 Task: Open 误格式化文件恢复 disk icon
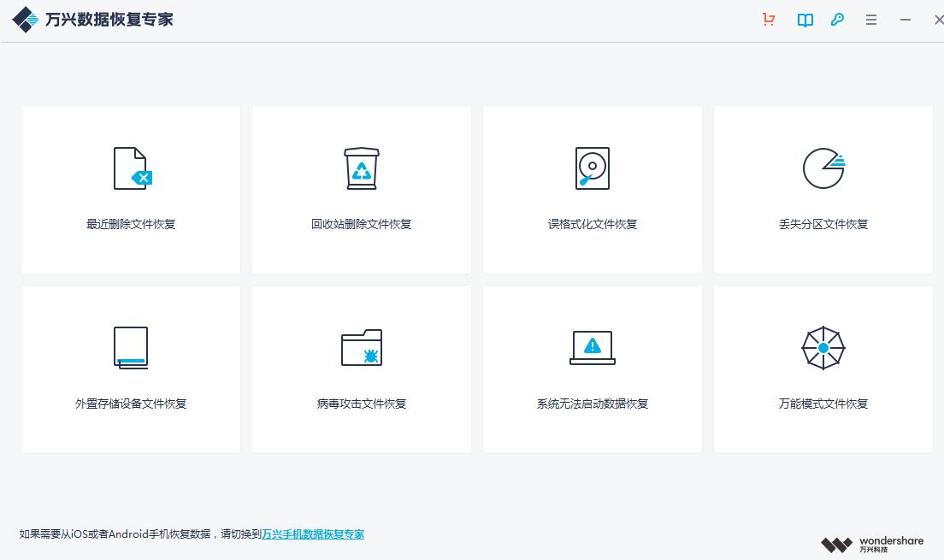592,168
